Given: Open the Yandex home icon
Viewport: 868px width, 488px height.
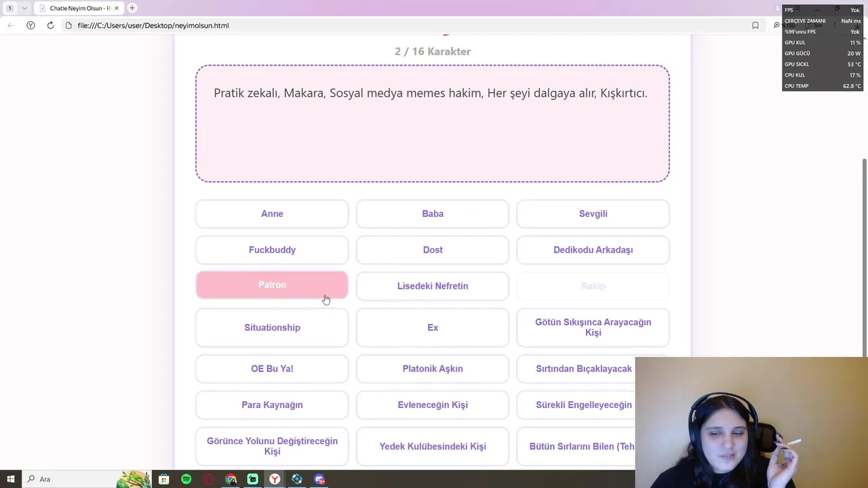Looking at the screenshot, I should [31, 25].
